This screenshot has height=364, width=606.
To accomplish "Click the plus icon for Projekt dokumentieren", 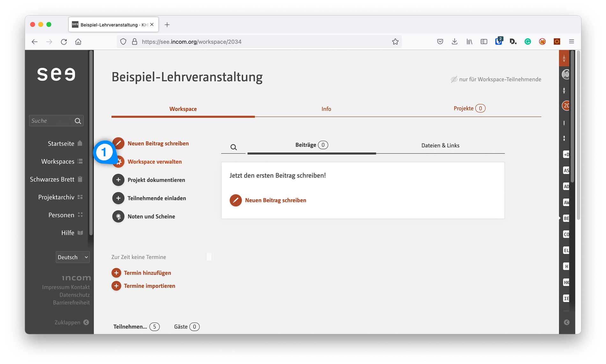I will [118, 180].
